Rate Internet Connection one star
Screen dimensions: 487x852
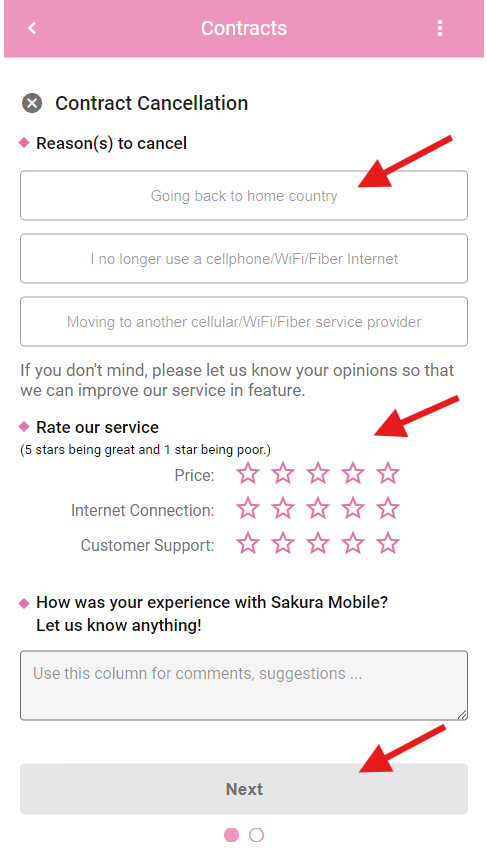248,509
